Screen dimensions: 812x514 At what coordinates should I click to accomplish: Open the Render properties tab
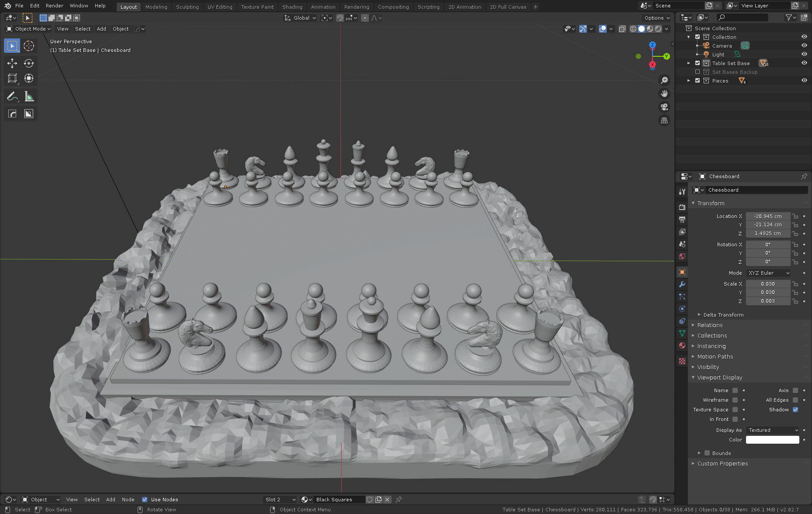682,207
